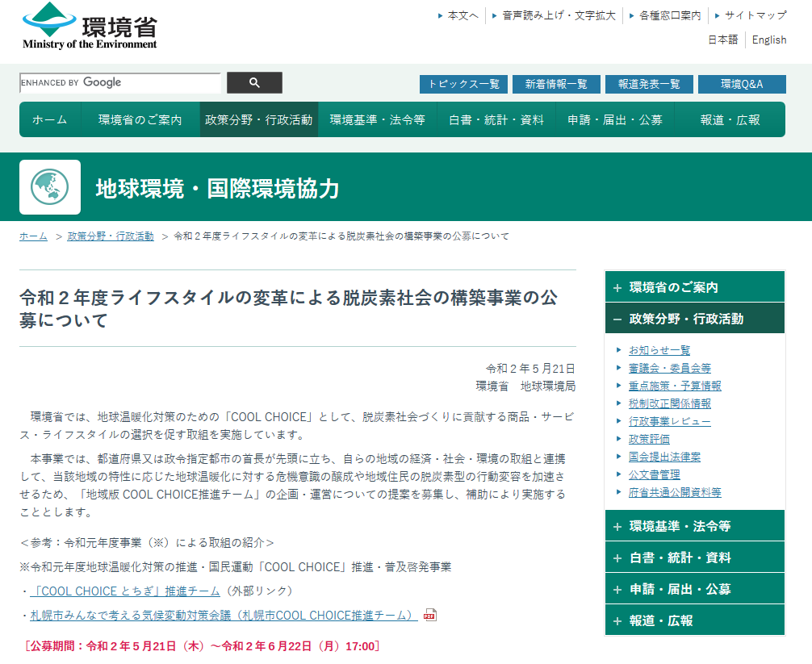Open the PDF icon after the 札幌市 link
The image size is (812, 664).
(x=430, y=616)
